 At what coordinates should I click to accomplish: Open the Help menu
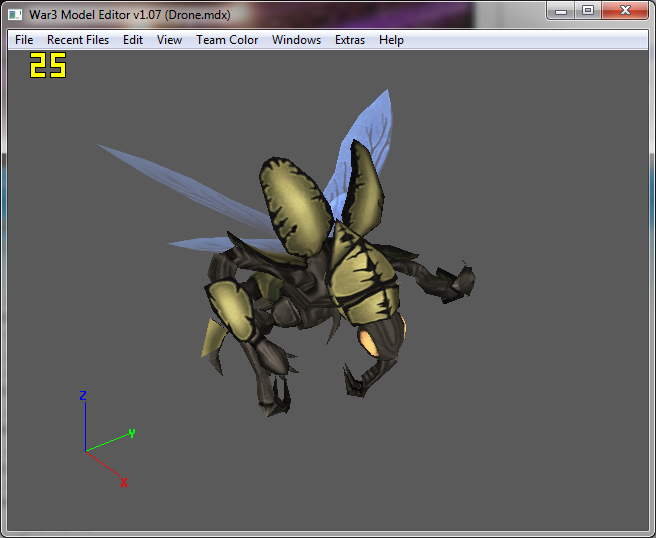point(391,40)
